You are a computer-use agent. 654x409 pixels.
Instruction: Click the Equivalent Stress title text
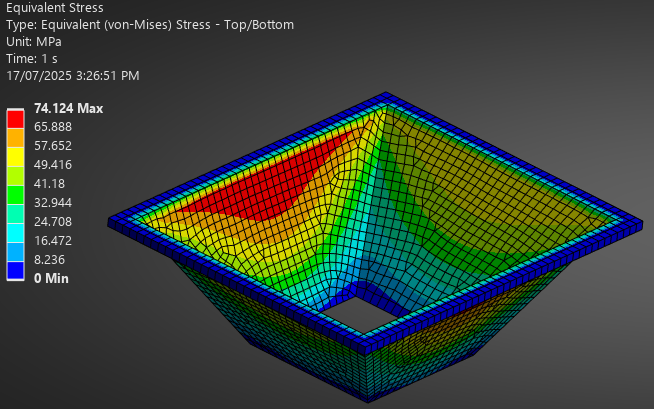55,8
